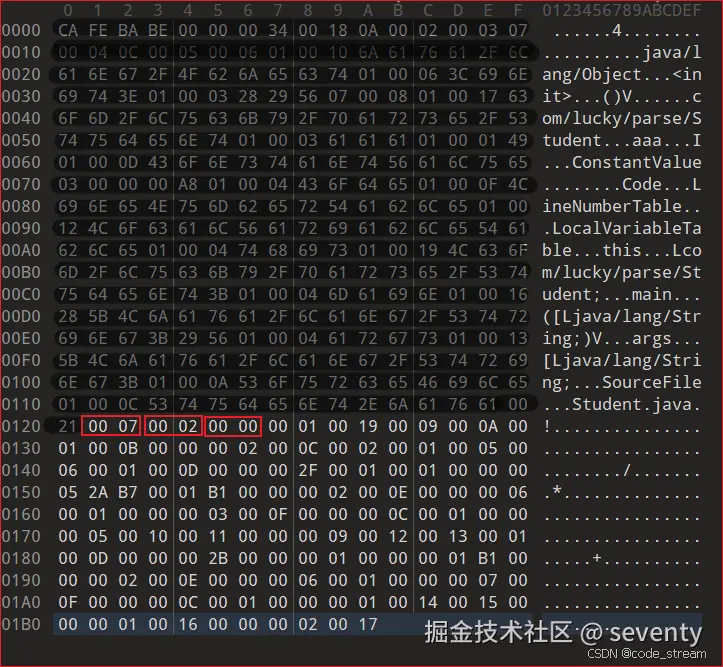Click offset label 00A0

[21, 250]
